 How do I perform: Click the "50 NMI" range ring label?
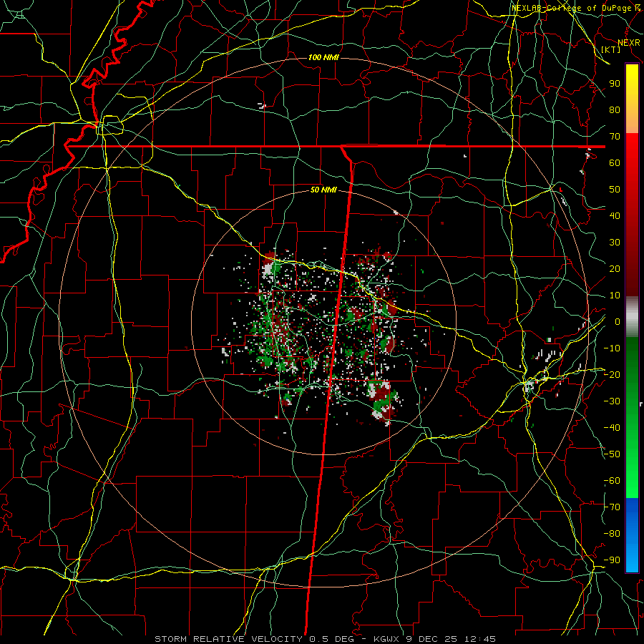coord(323,190)
